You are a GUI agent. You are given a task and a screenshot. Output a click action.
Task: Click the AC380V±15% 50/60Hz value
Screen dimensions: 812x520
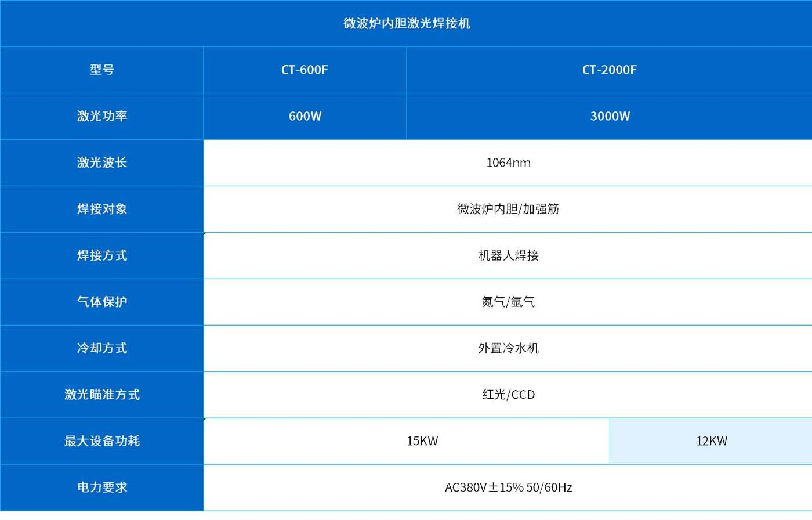point(507,488)
